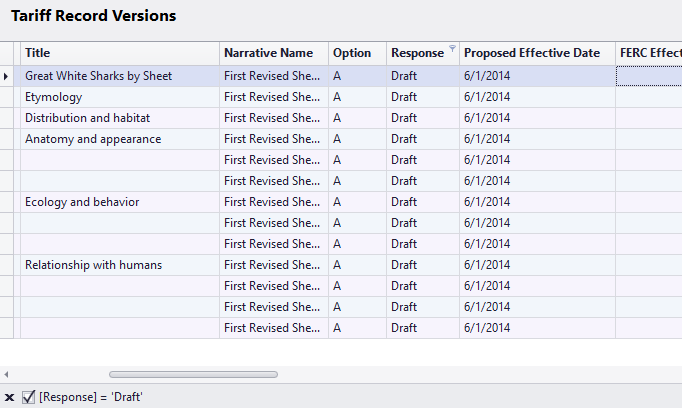
Task: Open the Response column filter icon
Action: [x=452, y=48]
